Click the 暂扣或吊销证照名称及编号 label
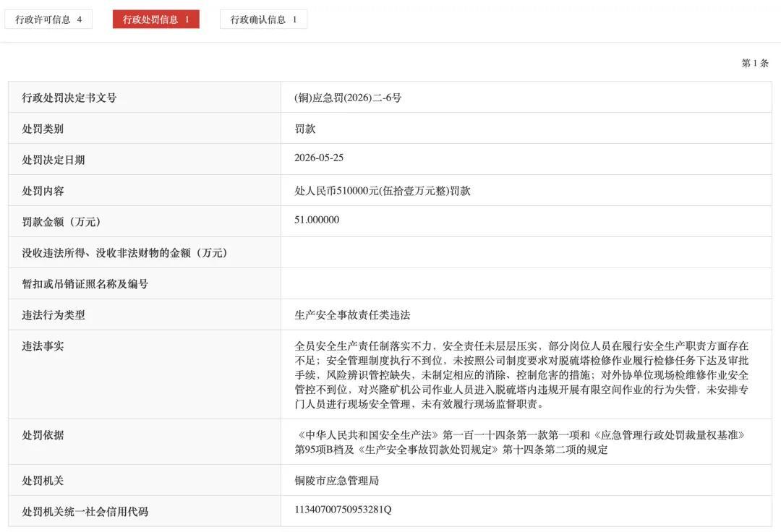Screen dimensions: 781x532 [85, 284]
